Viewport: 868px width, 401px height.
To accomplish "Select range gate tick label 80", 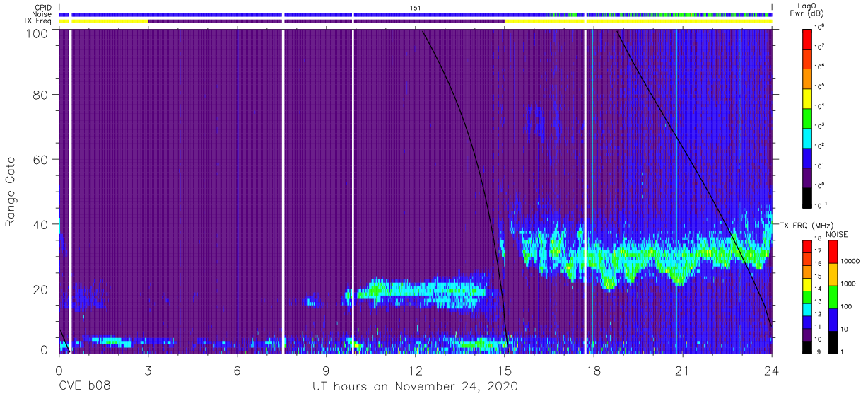I will (41, 94).
